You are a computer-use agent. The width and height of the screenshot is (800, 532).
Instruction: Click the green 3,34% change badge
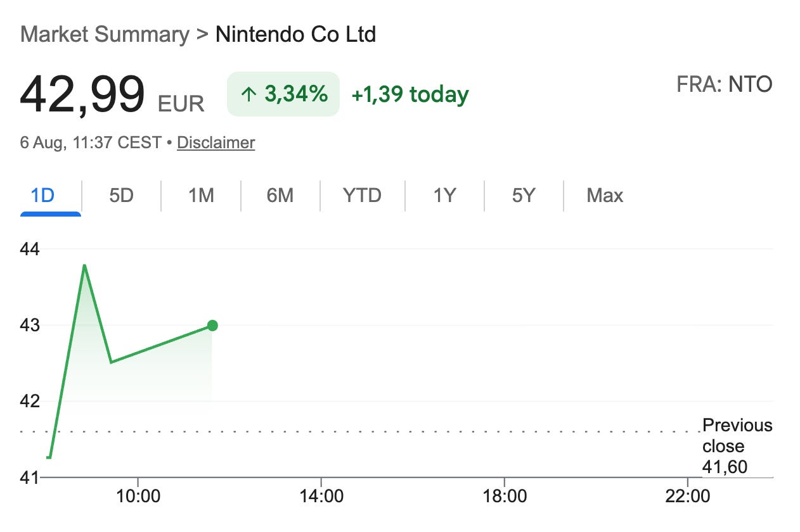point(283,94)
